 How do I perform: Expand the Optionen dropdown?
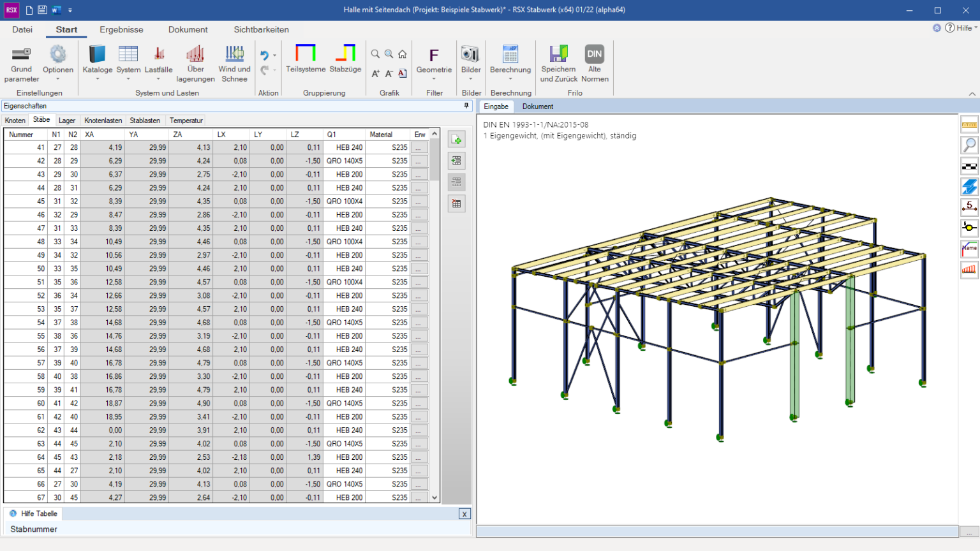[x=58, y=79]
